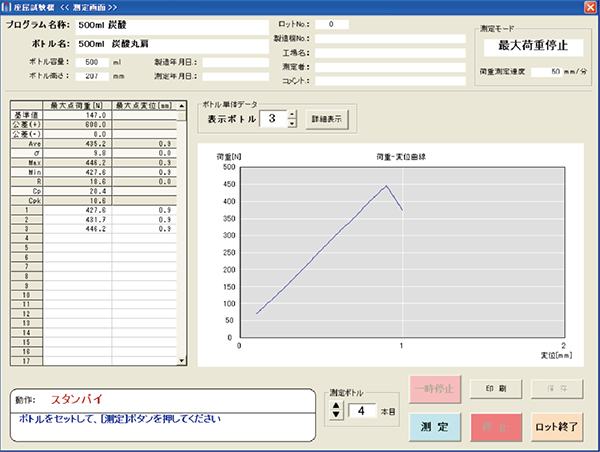This screenshot has height=452, width=600.
Task: Click the プログラム名称 field
Action: click(x=172, y=26)
